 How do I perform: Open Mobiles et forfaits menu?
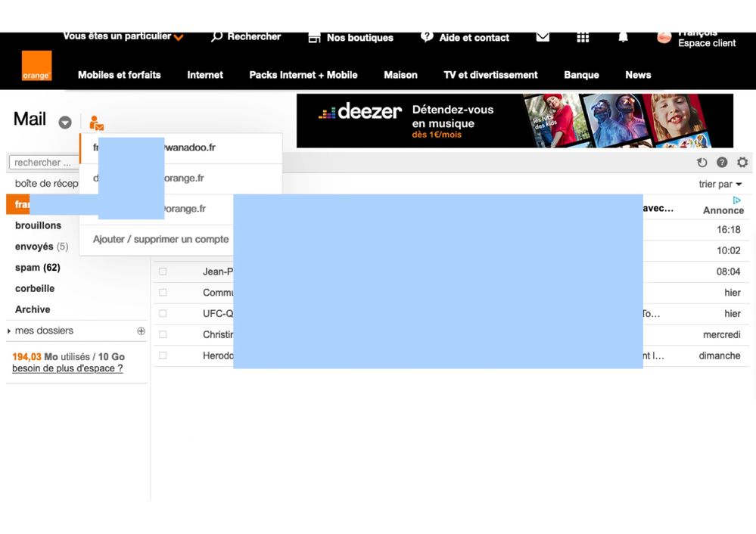click(x=119, y=75)
